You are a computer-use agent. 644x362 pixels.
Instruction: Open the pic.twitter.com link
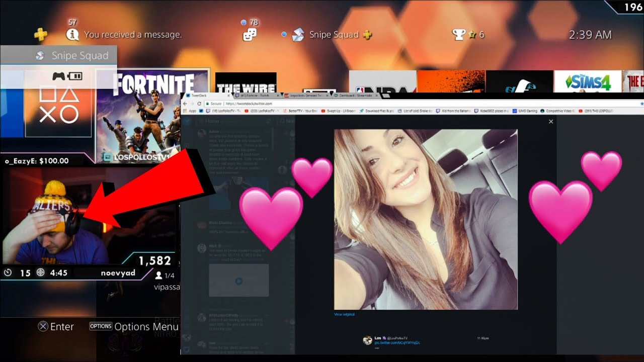[397, 343]
